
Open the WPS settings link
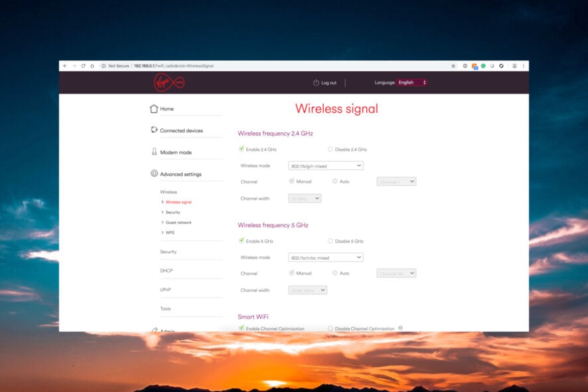tap(171, 232)
